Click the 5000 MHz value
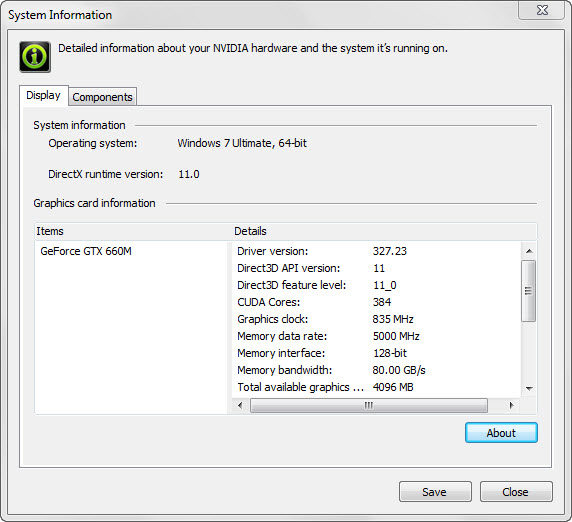Viewport: 572px width, 522px height. (396, 336)
